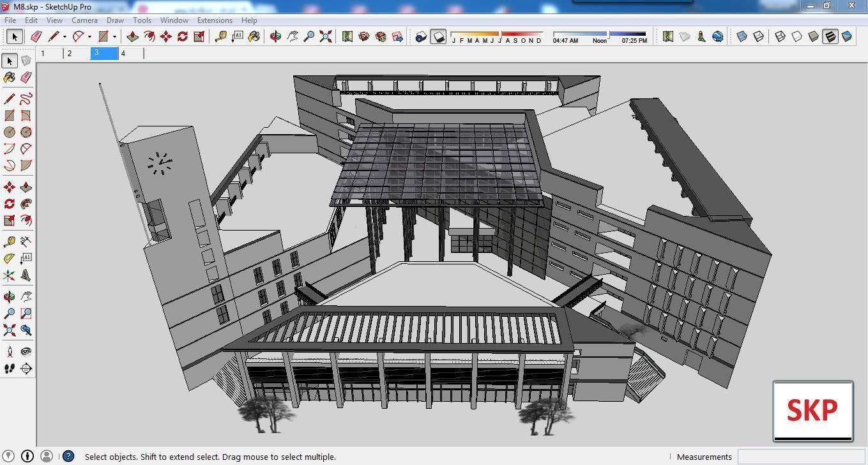Screen dimensions: 868x465
Task: Activate the Axes tool
Action: point(10,275)
